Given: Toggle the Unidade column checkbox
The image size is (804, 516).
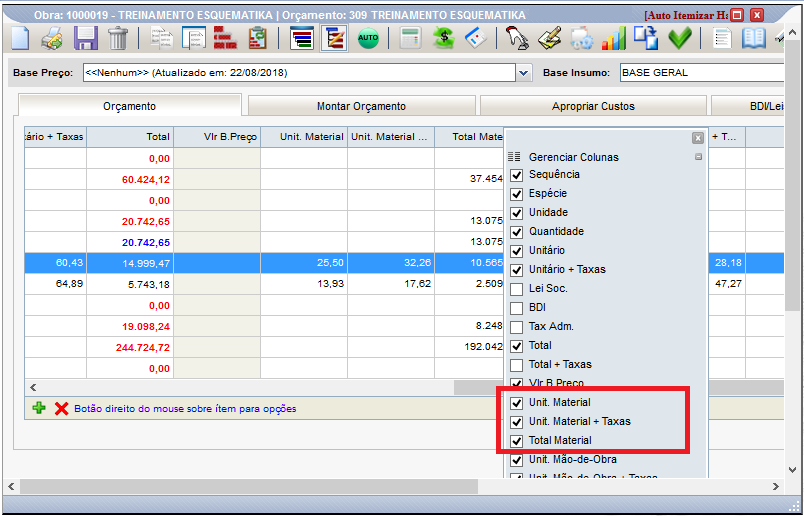Looking at the screenshot, I should [x=517, y=213].
